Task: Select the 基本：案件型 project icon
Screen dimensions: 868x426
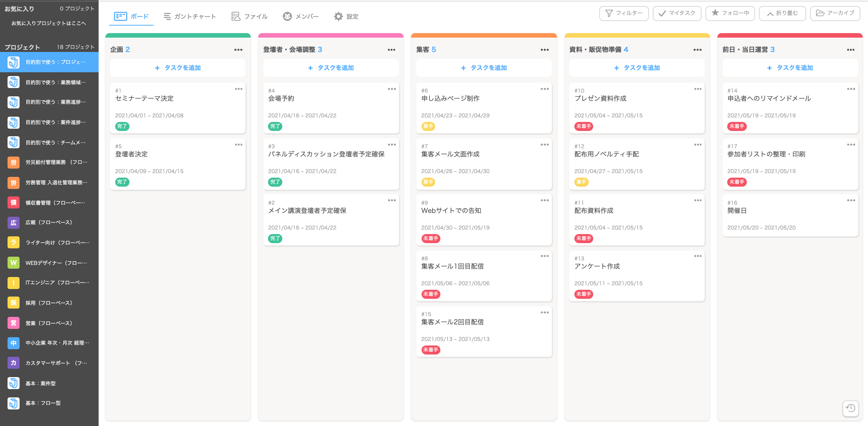Action: pyautogui.click(x=14, y=383)
